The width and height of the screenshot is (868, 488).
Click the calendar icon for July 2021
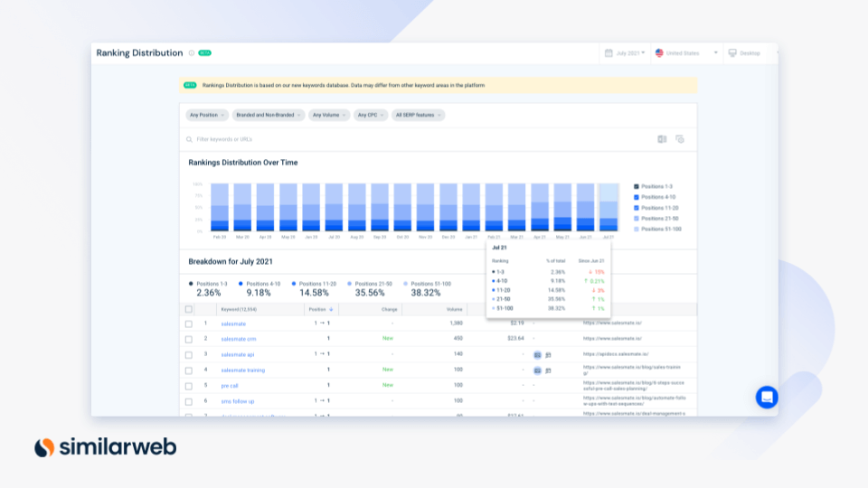click(x=609, y=53)
